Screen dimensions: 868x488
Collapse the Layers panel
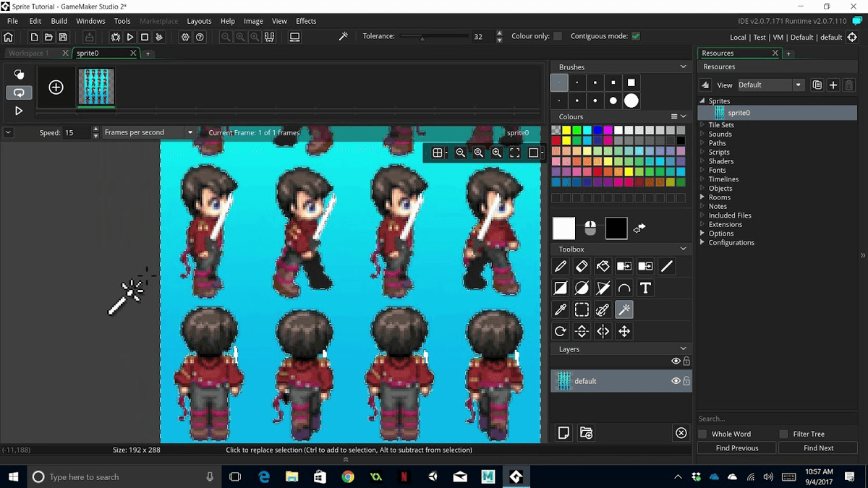(x=683, y=348)
